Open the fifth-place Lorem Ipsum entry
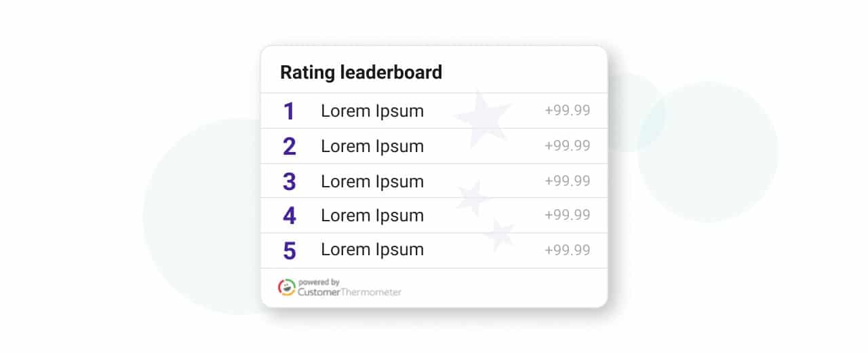The width and height of the screenshot is (868, 353). pos(372,250)
